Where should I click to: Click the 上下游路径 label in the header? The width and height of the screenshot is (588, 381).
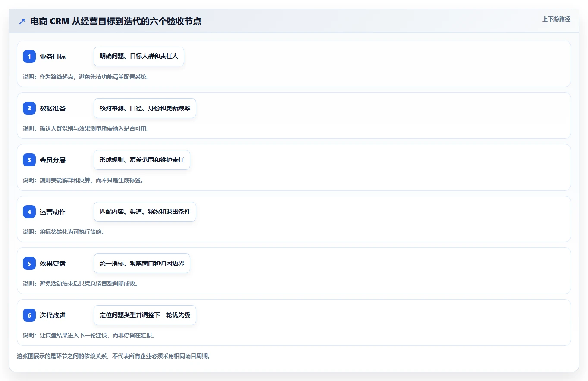pyautogui.click(x=556, y=19)
